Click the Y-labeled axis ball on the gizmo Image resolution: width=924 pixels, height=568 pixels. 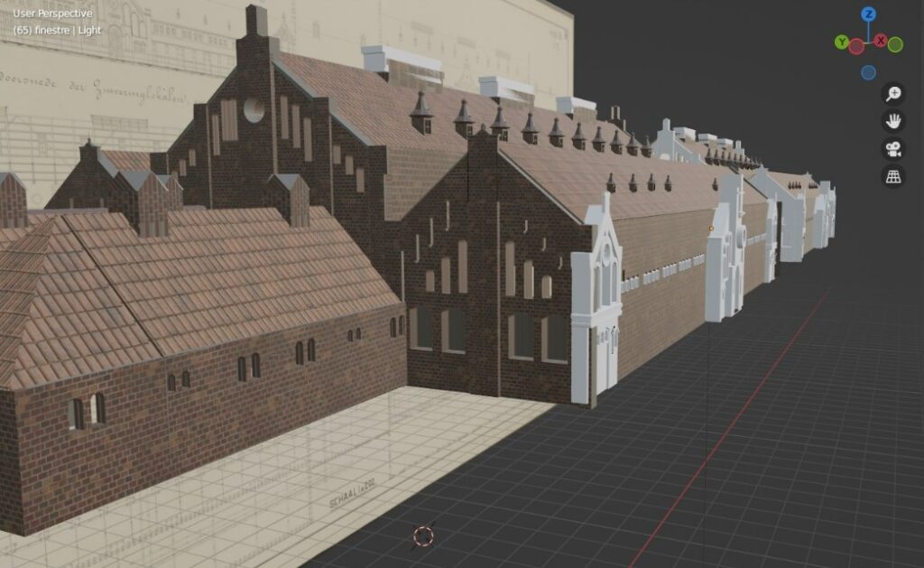click(843, 41)
